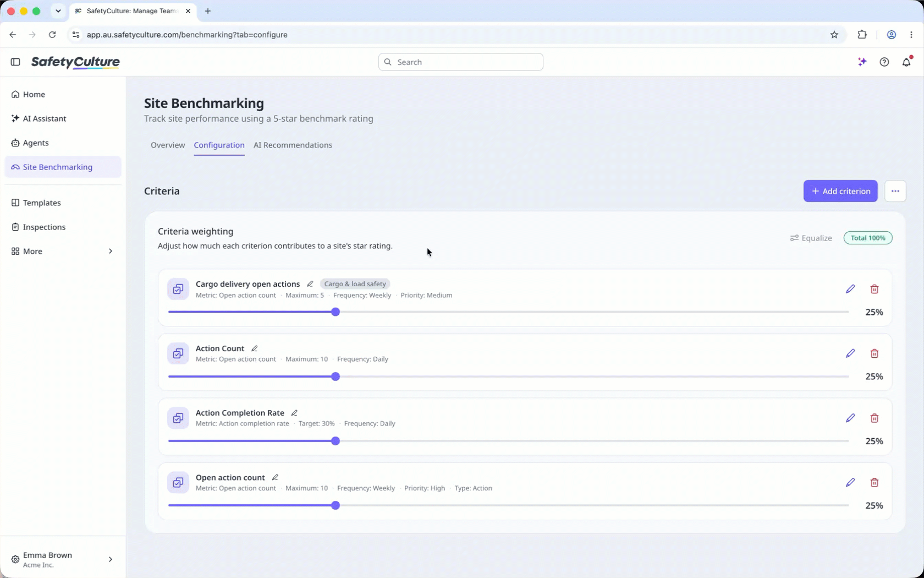Delete the Action Count criterion
Image resolution: width=924 pixels, height=578 pixels.
[875, 353]
